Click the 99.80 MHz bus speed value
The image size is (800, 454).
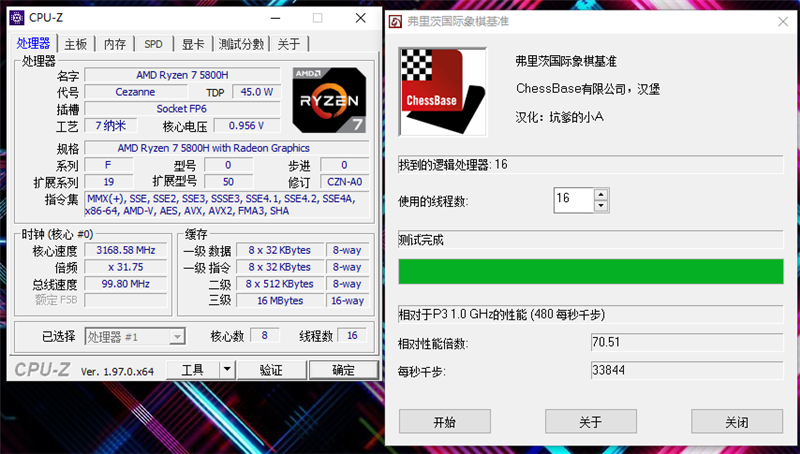[x=126, y=284]
